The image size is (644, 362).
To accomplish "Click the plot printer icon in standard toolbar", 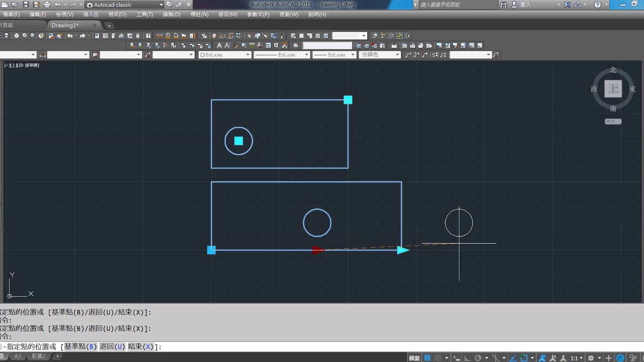I will (17, 36).
